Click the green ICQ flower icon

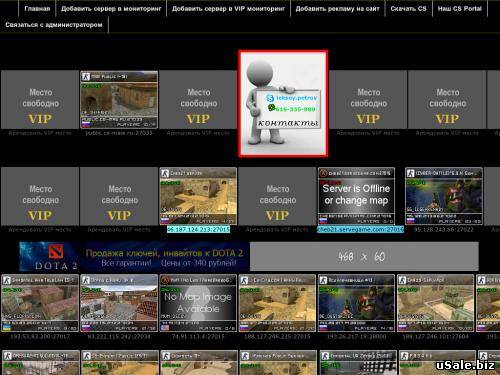[x=272, y=108]
